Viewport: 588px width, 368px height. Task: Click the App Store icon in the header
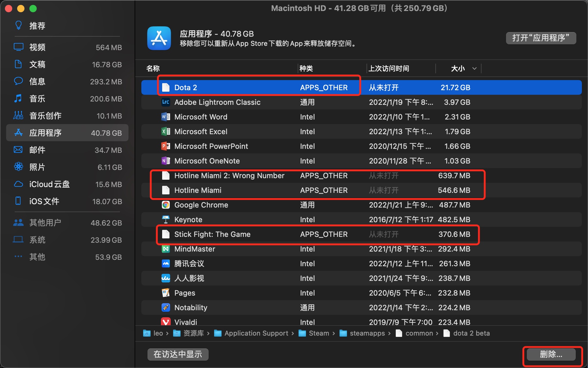tap(159, 38)
